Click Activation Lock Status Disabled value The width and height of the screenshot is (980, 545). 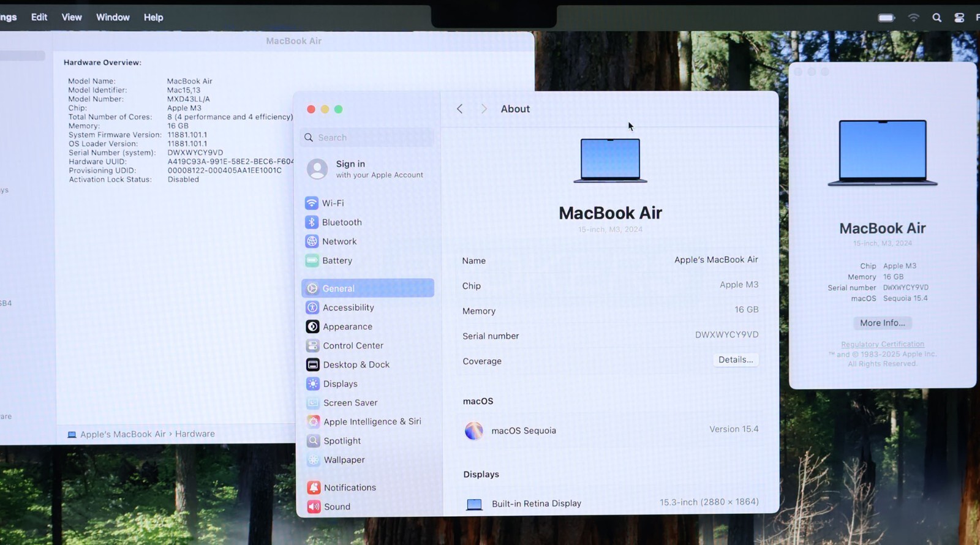point(183,179)
